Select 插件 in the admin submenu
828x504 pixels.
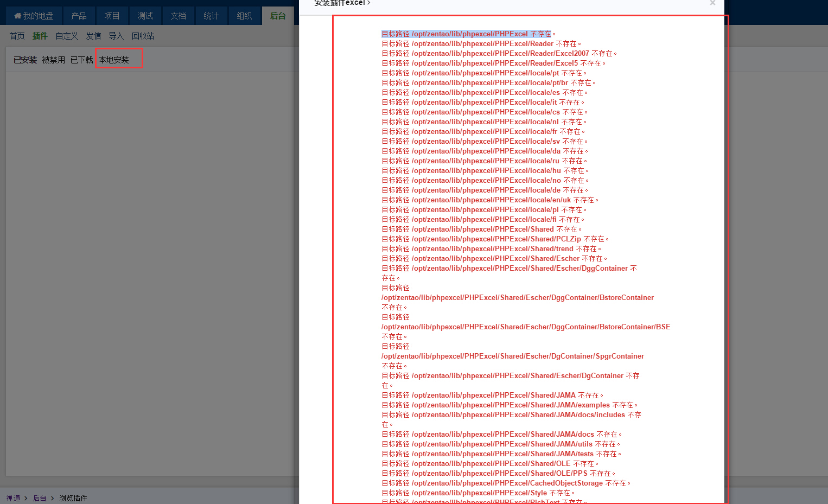(40, 36)
